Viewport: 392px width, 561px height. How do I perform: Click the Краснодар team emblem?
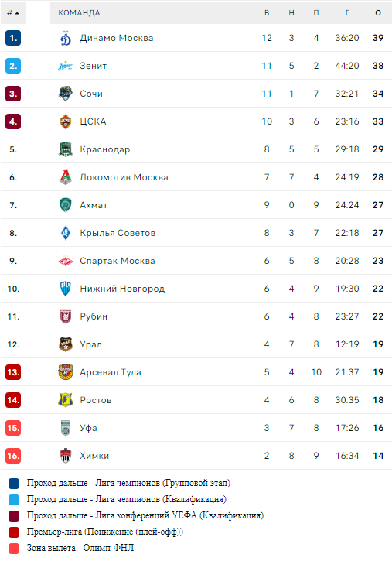pos(66,149)
